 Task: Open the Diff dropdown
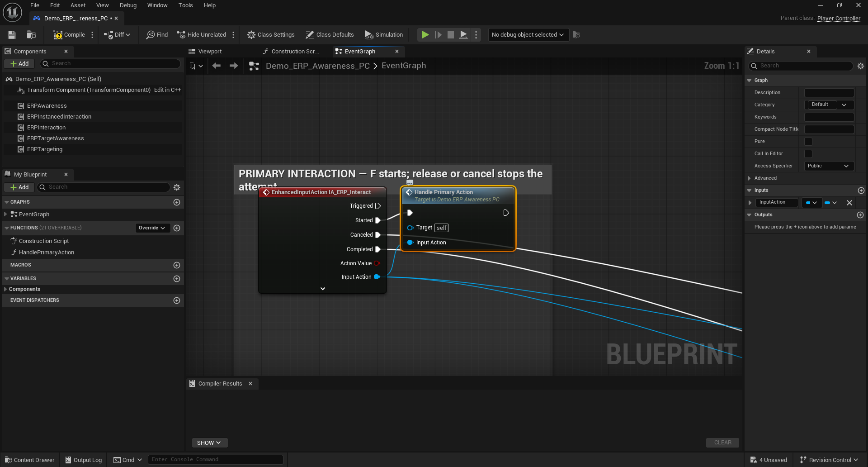[117, 35]
